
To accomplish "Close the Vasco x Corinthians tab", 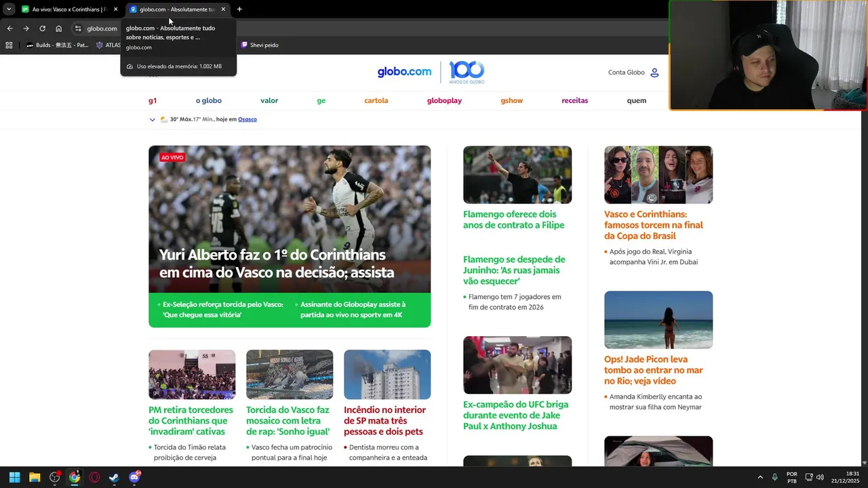I will point(116,9).
